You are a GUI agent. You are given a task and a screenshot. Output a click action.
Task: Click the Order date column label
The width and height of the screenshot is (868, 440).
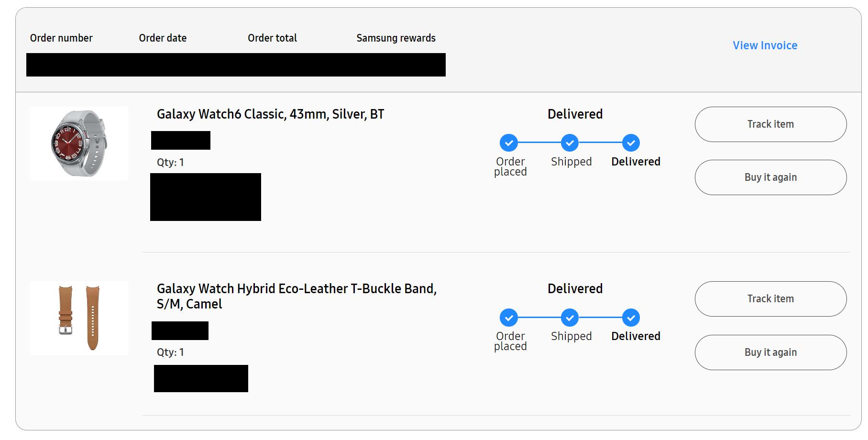[163, 38]
